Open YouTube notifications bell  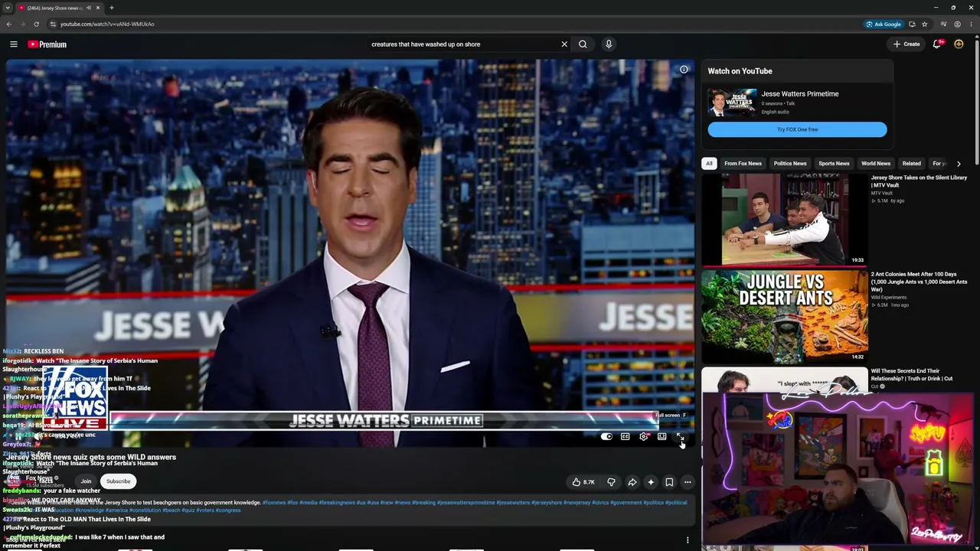(937, 44)
